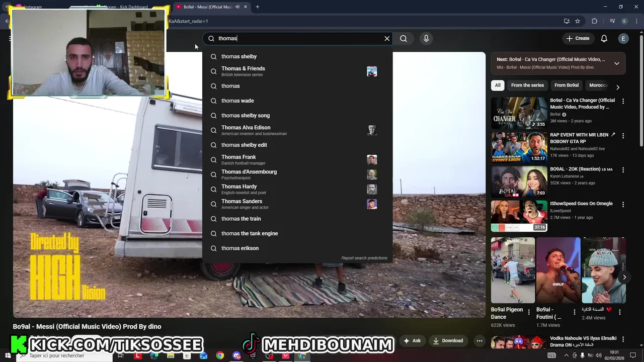Open the 'Ca Va Changer' video thumbnail
644x362 pixels.
click(519, 113)
